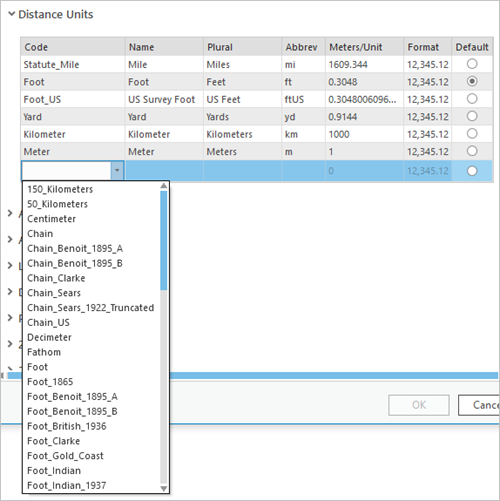Close the Code combo box dropdown arrow

pyautogui.click(x=117, y=170)
